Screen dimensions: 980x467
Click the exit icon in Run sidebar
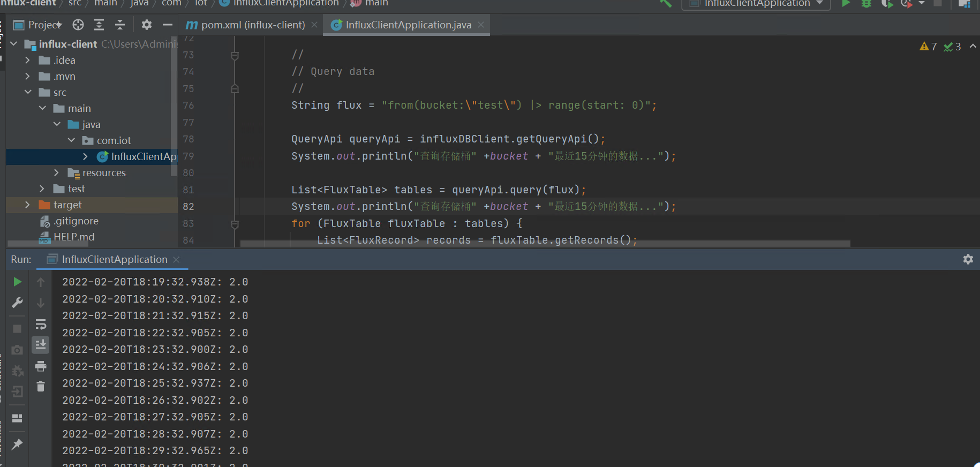tap(17, 391)
